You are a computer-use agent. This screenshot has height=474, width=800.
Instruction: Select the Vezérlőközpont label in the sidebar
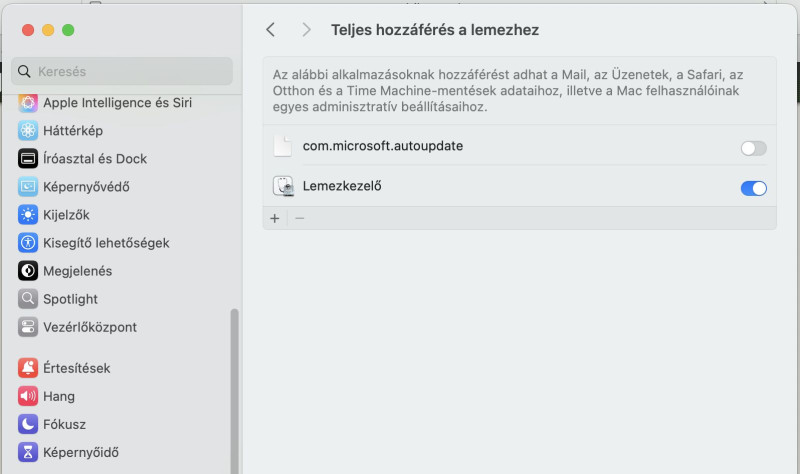coord(90,327)
